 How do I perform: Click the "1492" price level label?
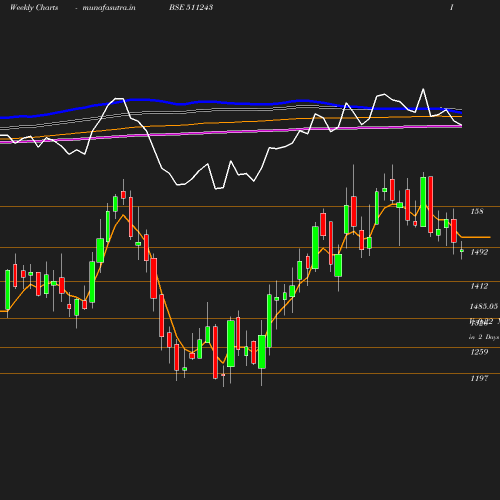[479, 252]
